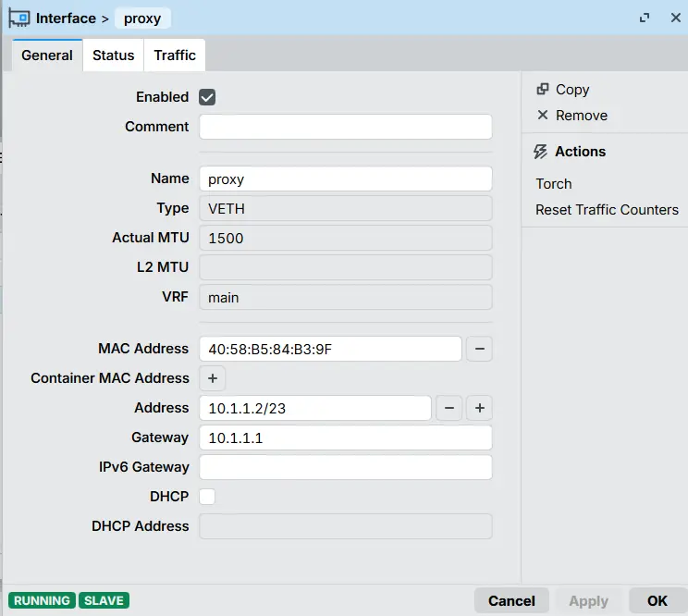Click the Cancel button

pos(511,600)
